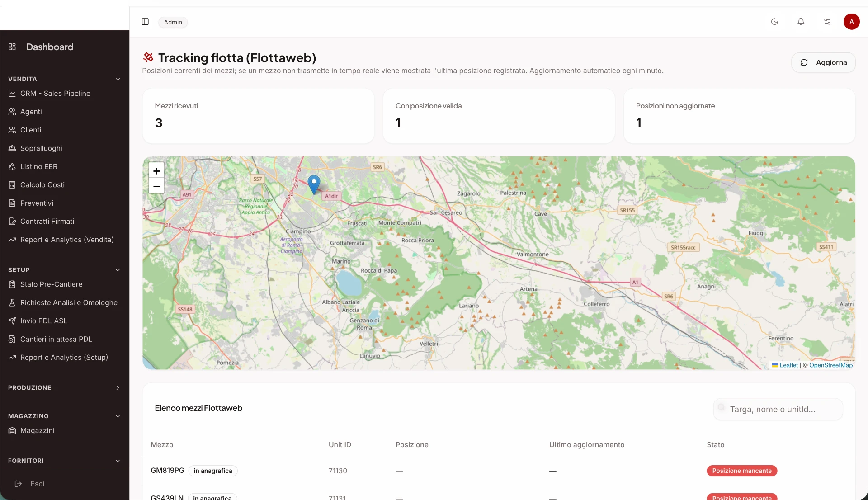Open Listino EER menu item

pyautogui.click(x=39, y=166)
